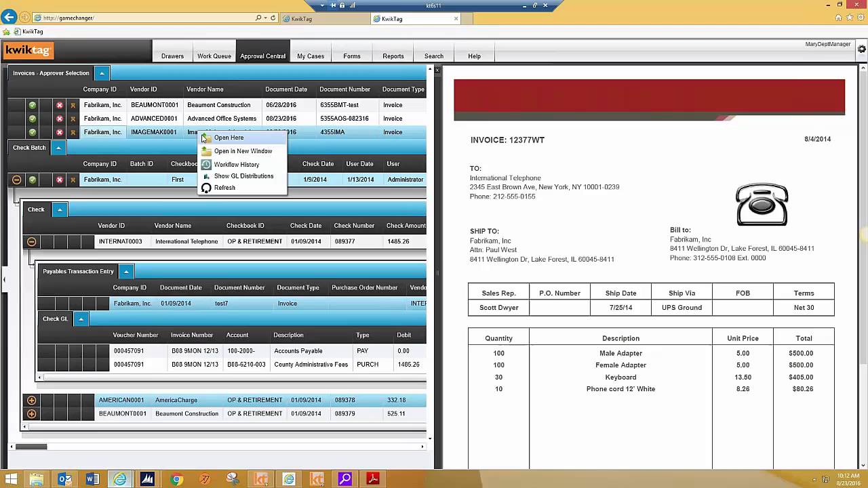Collapse the Check panel
The image size is (868, 488).
click(x=60, y=209)
